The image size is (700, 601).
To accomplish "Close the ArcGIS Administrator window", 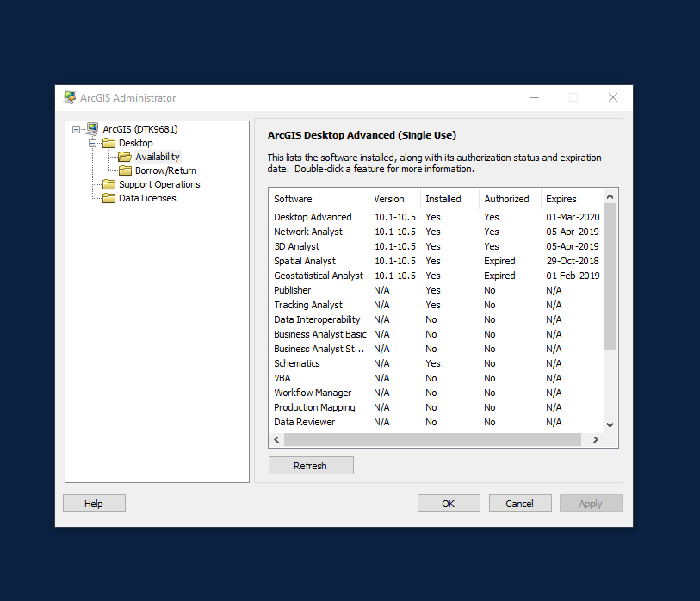I will [613, 97].
